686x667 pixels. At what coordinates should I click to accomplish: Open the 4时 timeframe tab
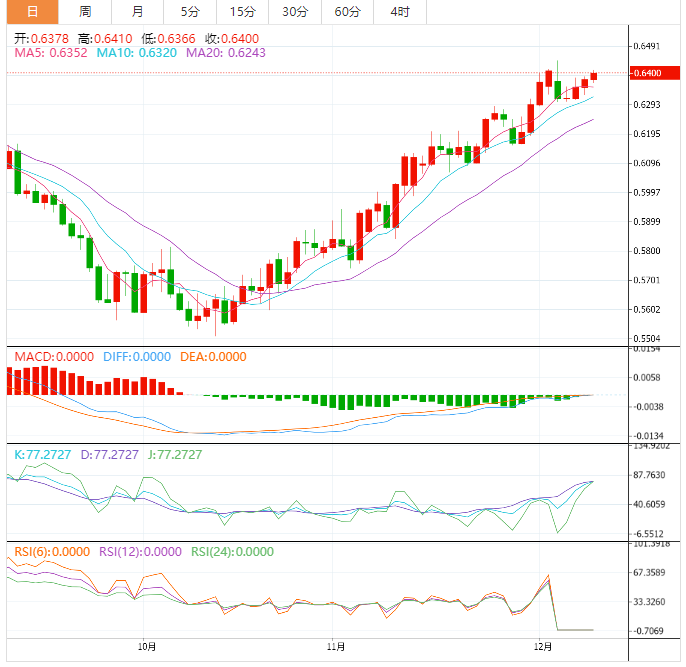[x=400, y=11]
